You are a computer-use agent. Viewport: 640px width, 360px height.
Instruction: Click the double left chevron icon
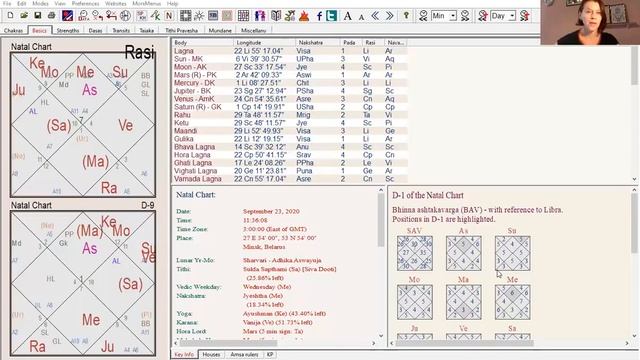pos(375,16)
